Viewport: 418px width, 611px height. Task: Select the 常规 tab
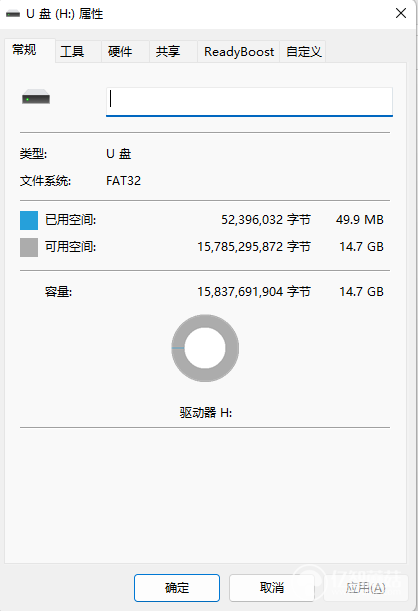[24, 50]
